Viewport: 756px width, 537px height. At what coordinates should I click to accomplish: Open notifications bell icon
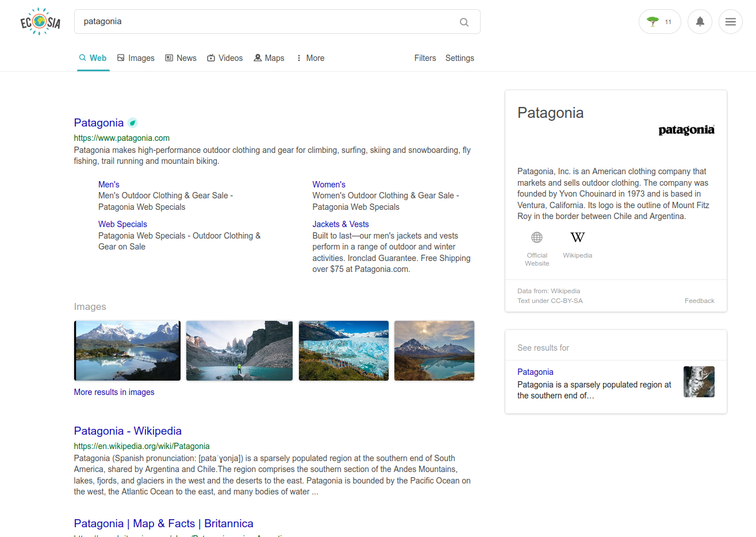(x=700, y=22)
